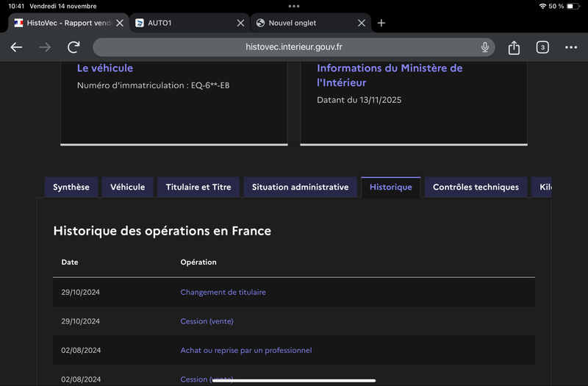Open the Véhicule tab
The image size is (588, 386).
pyautogui.click(x=128, y=187)
